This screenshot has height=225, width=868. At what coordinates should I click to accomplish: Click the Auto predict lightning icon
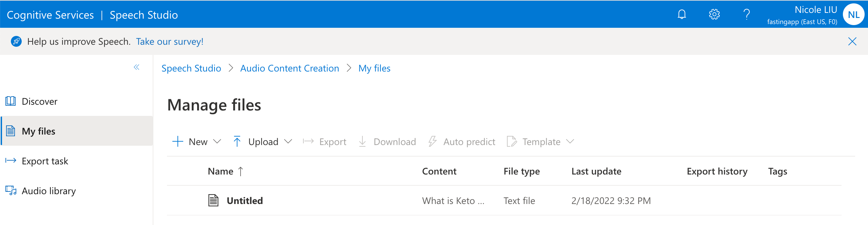(x=432, y=141)
